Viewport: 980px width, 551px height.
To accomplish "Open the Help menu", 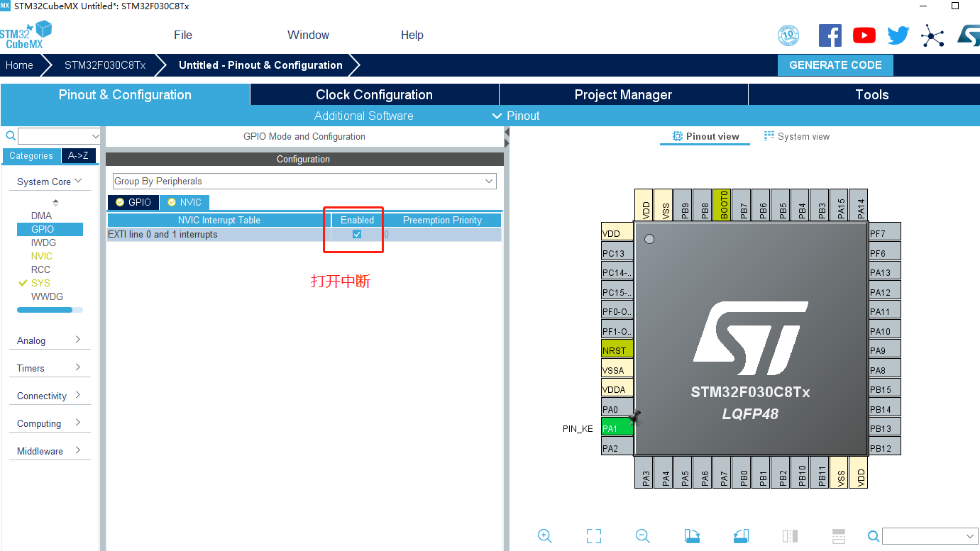I will point(412,35).
